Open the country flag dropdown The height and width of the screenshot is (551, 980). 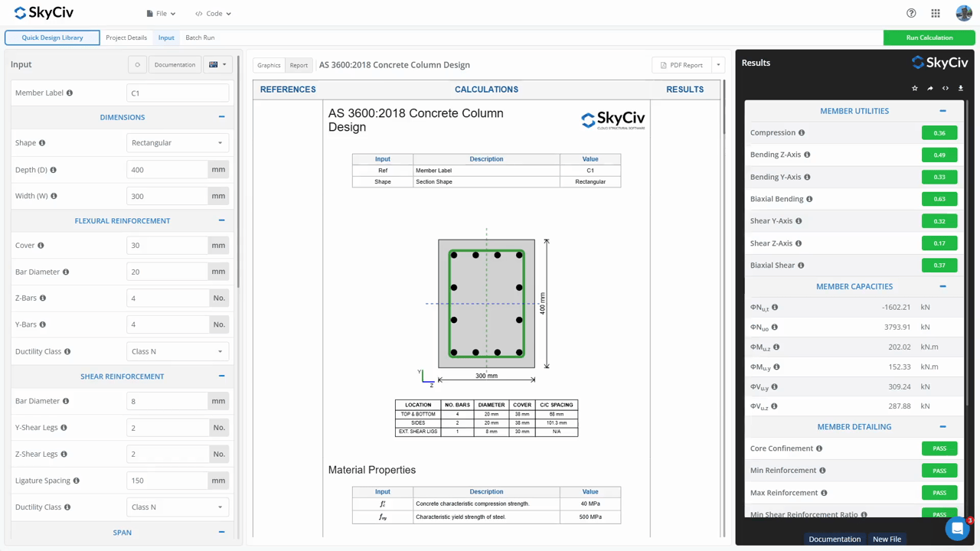tap(217, 65)
